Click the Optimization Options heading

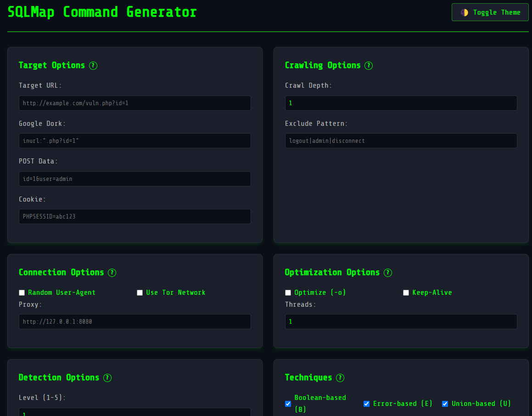[332, 272]
